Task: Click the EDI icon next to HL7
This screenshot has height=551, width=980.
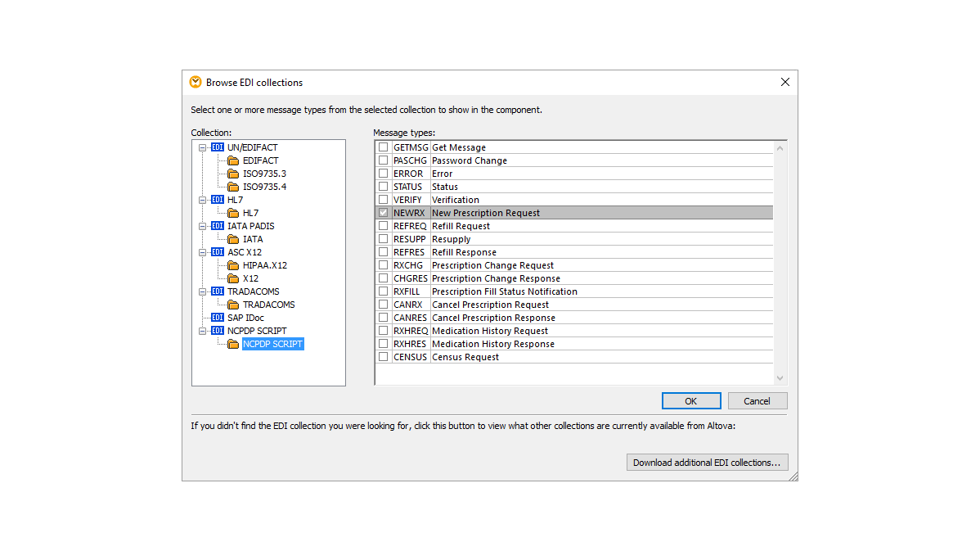Action: coord(217,200)
